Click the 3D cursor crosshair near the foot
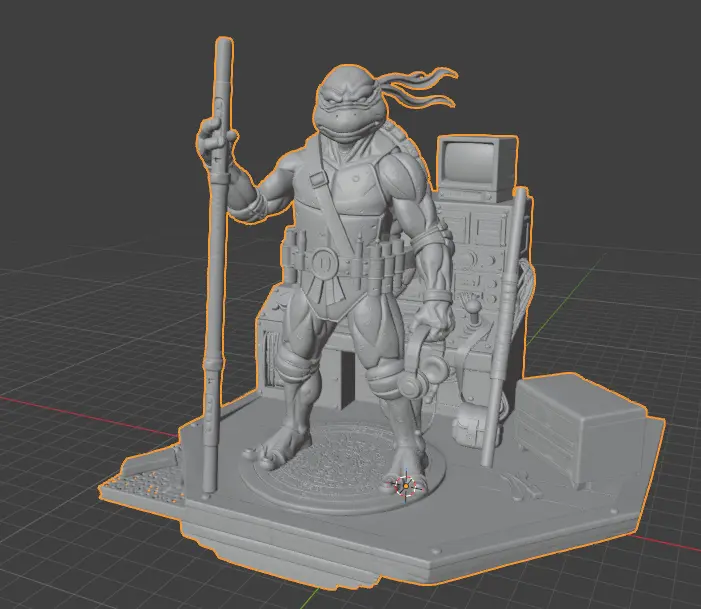Image resolution: width=701 pixels, height=609 pixels. point(405,486)
